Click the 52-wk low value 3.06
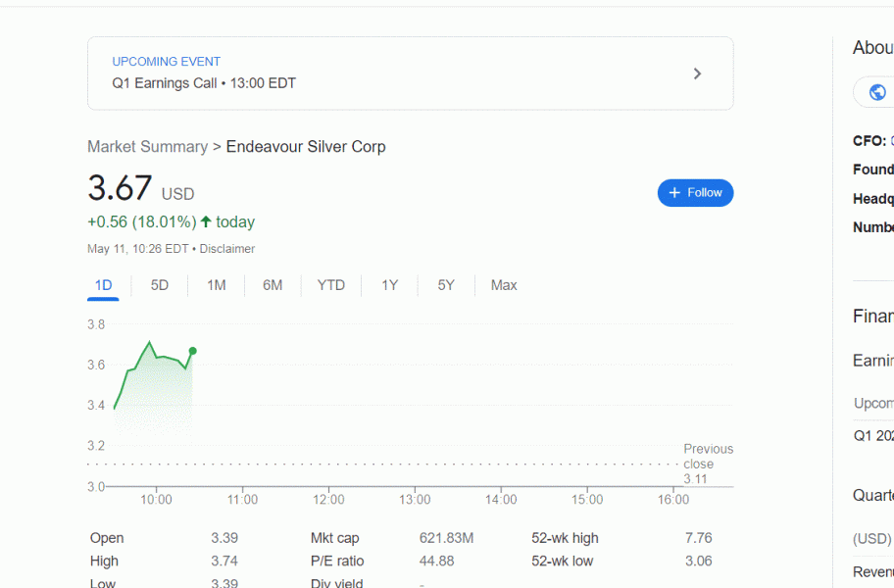Screen dimensions: 894x588 click(x=698, y=561)
